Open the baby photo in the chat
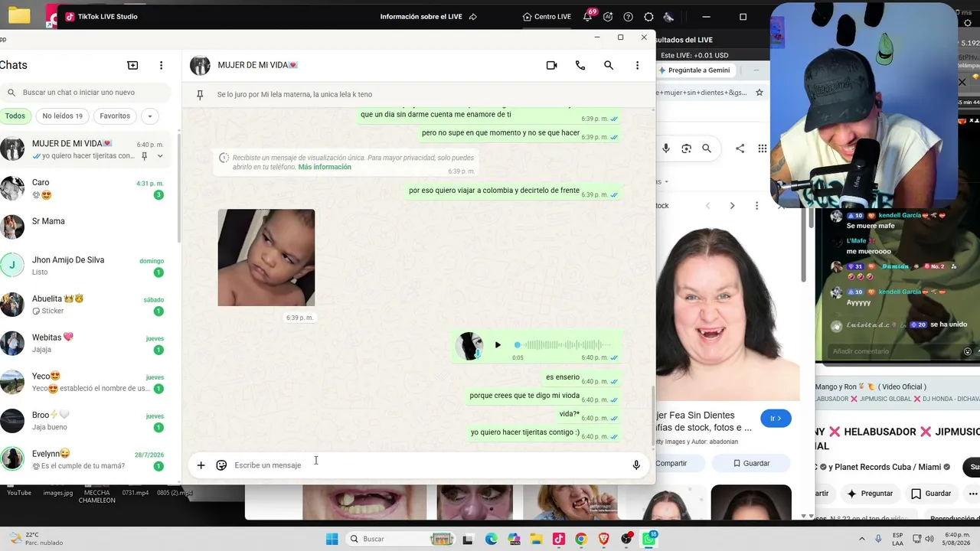 click(266, 258)
